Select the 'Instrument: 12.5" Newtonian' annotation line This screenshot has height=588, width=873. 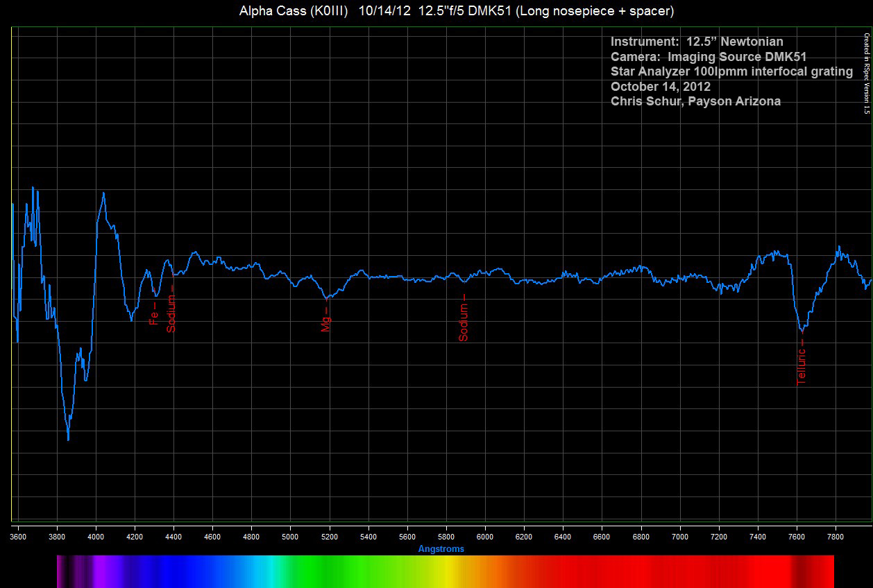[x=697, y=42]
